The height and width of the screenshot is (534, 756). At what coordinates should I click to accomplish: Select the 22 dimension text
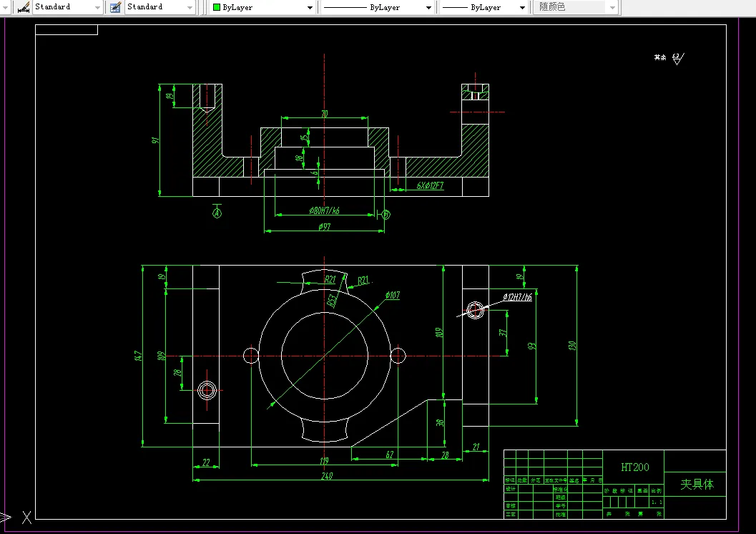pos(206,462)
